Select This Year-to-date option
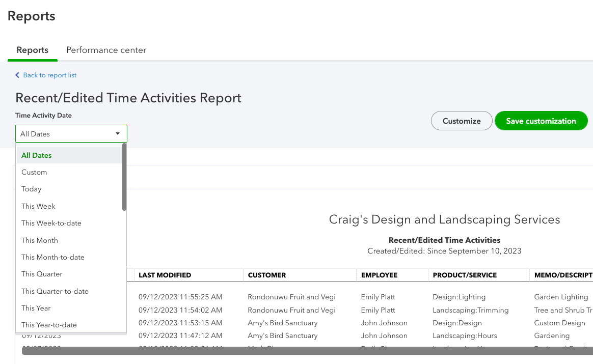593x364 pixels. pyautogui.click(x=49, y=325)
